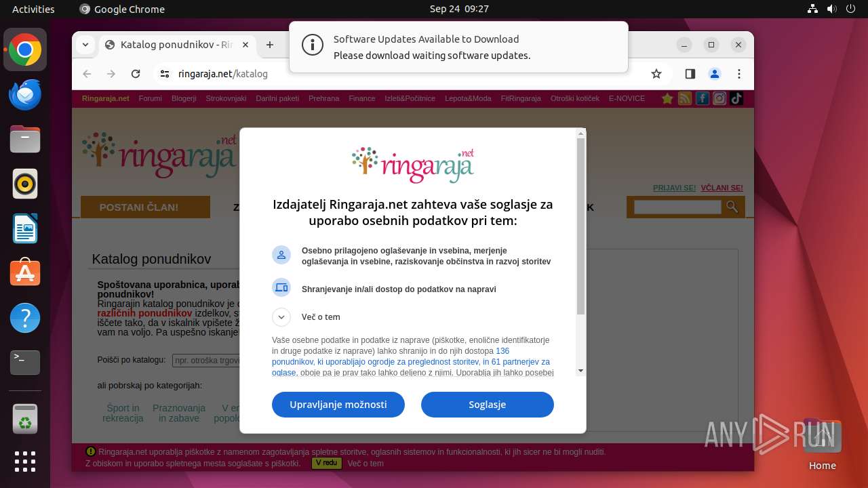Viewport: 868px width, 488px height.
Task: Open the Activities overview
Action: (x=33, y=9)
